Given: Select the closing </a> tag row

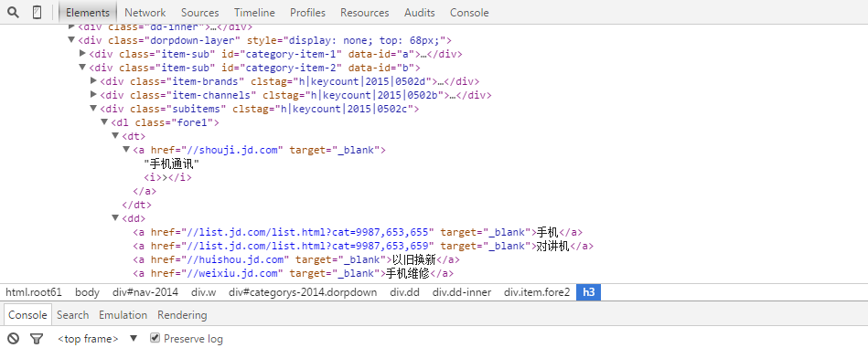Looking at the screenshot, I should (145, 191).
